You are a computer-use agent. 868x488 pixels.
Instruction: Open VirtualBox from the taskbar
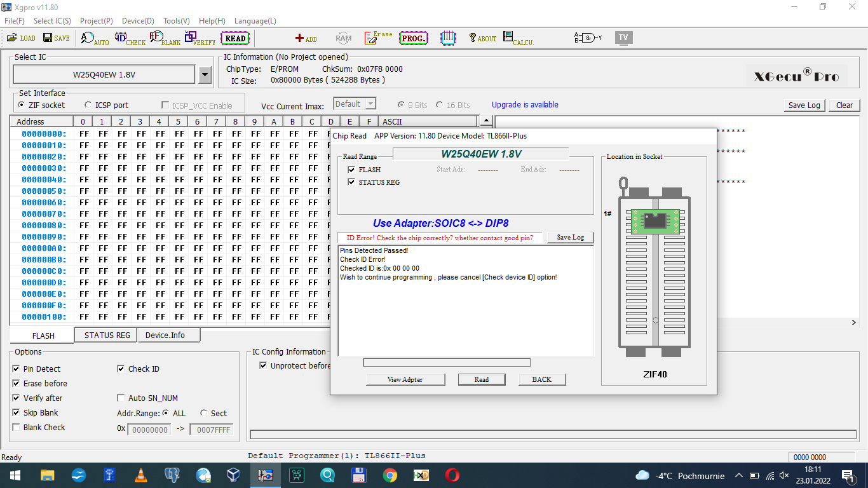point(234,475)
